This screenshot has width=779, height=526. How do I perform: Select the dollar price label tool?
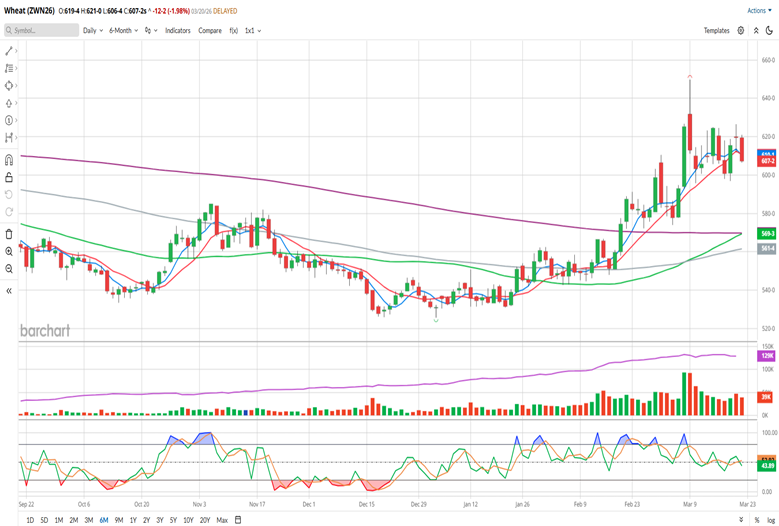tap(9, 120)
